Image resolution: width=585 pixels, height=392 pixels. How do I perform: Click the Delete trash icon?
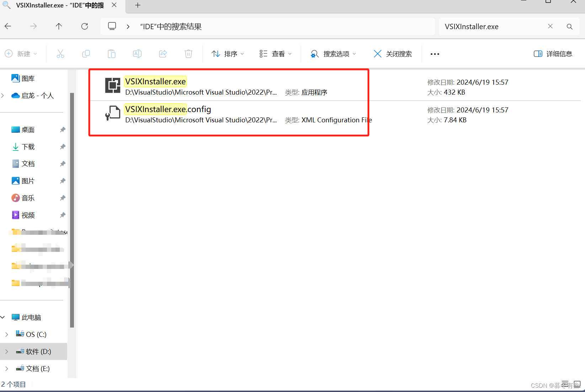coord(188,54)
